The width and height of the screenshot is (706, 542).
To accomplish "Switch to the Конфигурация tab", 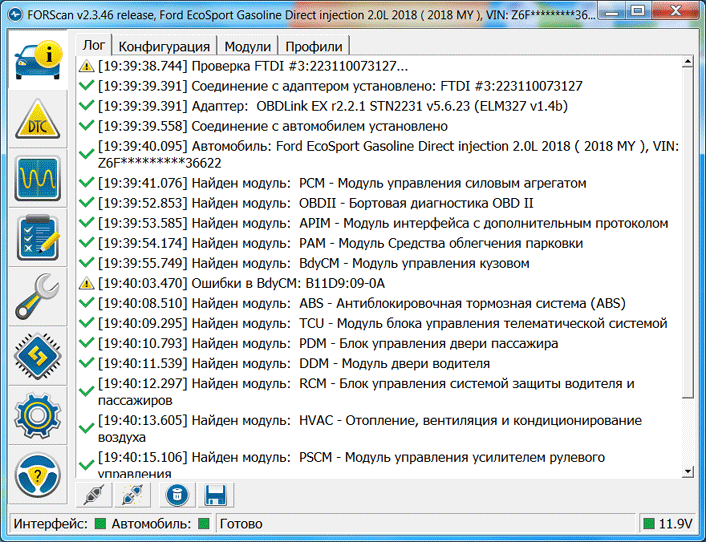I will coord(164,46).
